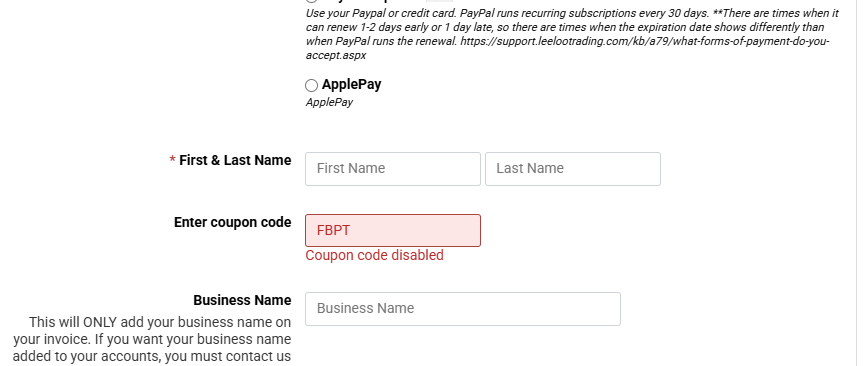The height and width of the screenshot is (366, 864).
Task: Click the 'Coupon code disabled' error message
Action: point(375,255)
